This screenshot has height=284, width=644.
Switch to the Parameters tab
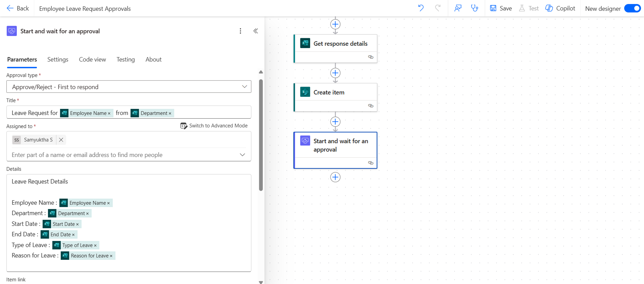tap(22, 59)
